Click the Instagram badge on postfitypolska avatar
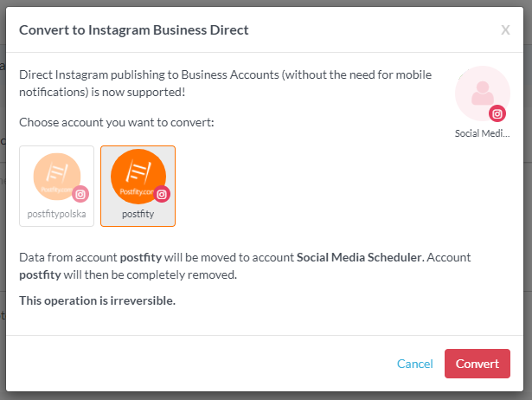This screenshot has height=400, width=532. (x=80, y=195)
